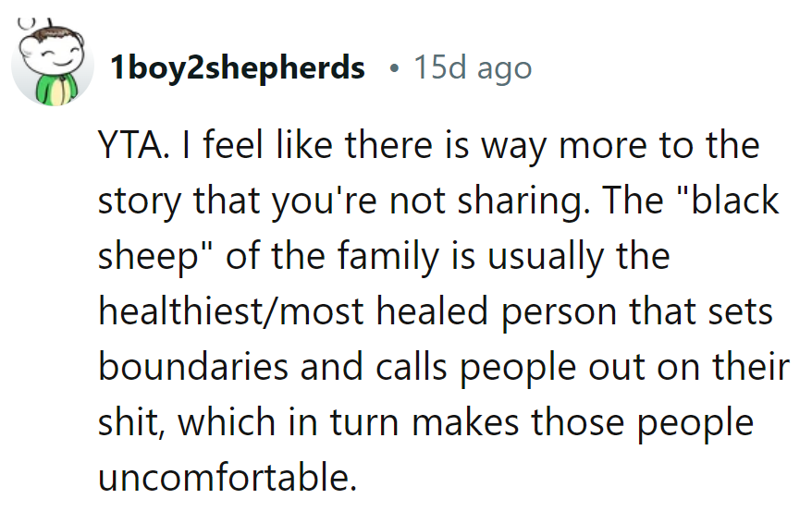Click the word "uncomfortable"
Image resolution: width=812 pixels, height=511 pixels.
pos(225,477)
